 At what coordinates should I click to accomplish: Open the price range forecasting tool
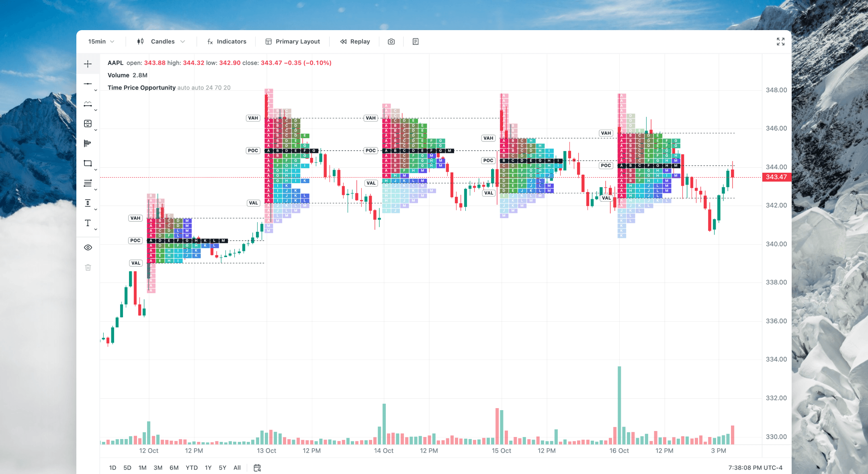pos(88,123)
